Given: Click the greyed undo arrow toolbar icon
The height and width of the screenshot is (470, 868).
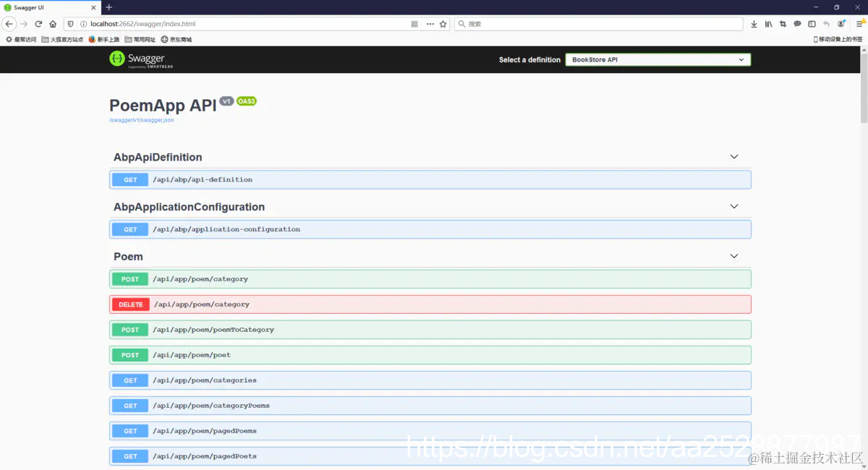Looking at the screenshot, I should pos(826,24).
